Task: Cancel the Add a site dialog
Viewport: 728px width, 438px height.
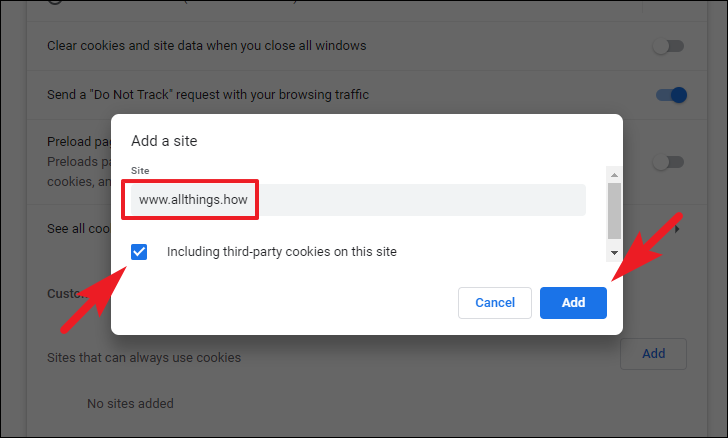Action: click(x=494, y=303)
